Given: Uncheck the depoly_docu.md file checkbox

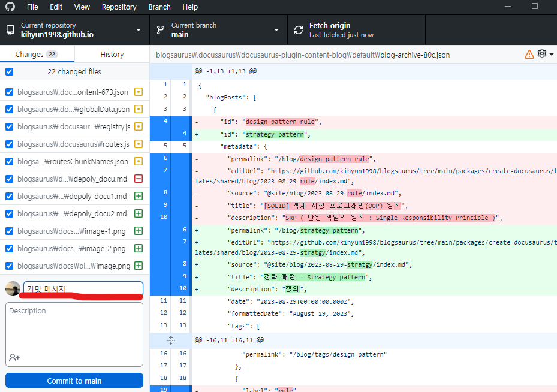Looking at the screenshot, I should pyautogui.click(x=9, y=179).
